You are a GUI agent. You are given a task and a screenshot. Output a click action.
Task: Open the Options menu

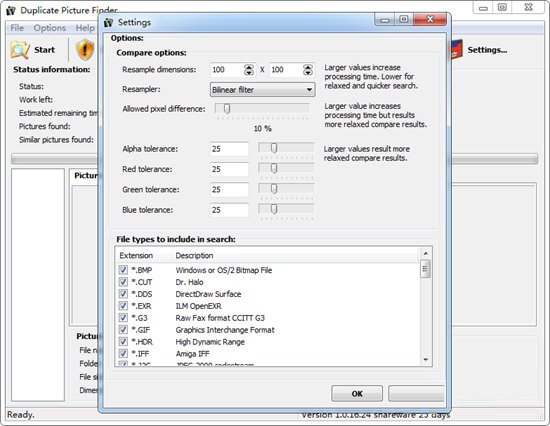click(x=49, y=28)
